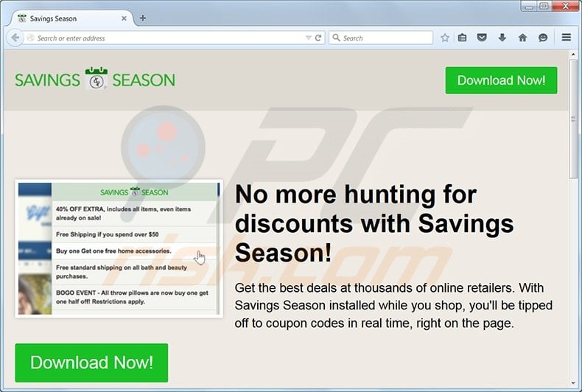
Task: Click the coupon list preview thumbnail
Action: click(x=119, y=249)
